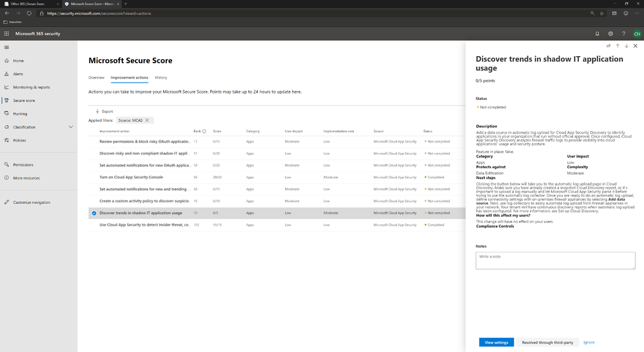Open the app launcher waffle icon
The width and height of the screenshot is (644, 352).
coord(6,34)
